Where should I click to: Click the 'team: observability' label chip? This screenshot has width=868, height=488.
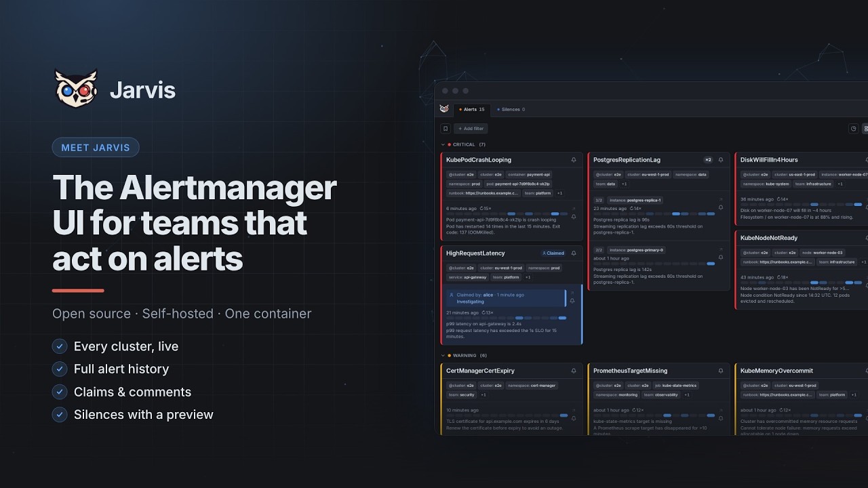pos(661,394)
